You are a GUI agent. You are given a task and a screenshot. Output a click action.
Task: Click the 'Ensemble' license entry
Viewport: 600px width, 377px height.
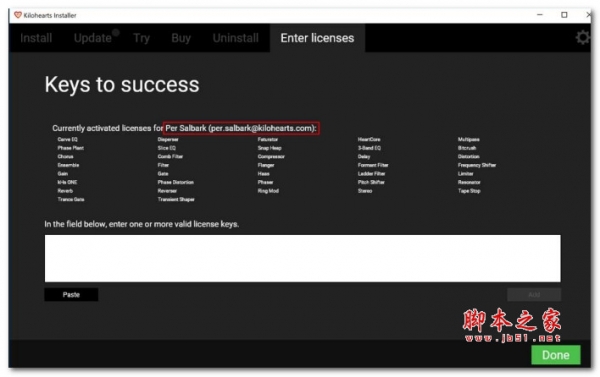pos(68,165)
